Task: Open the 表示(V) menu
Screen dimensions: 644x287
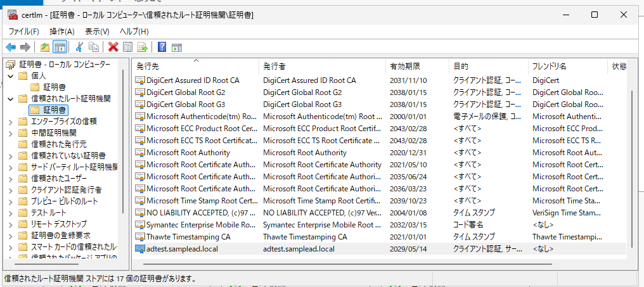Action: point(98,31)
